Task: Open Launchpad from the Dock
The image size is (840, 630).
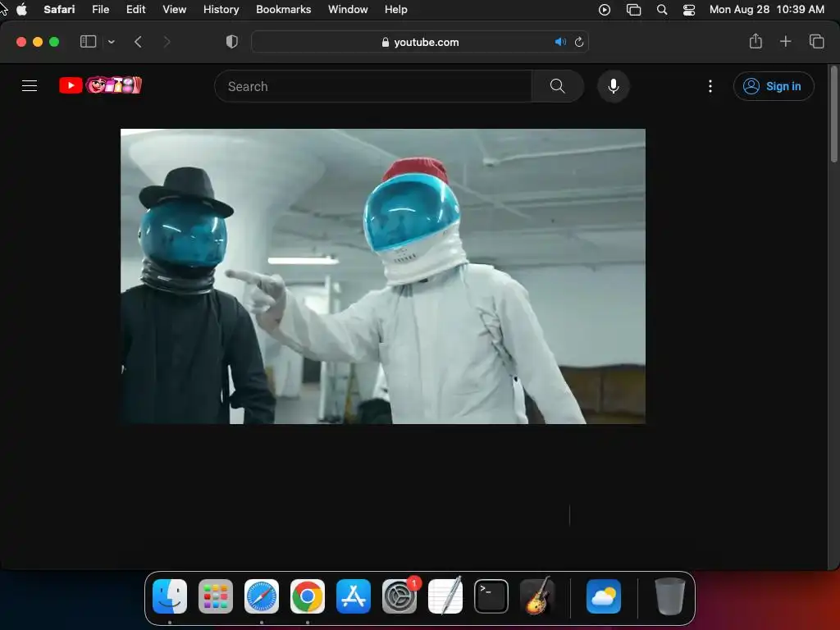Action: (x=216, y=596)
